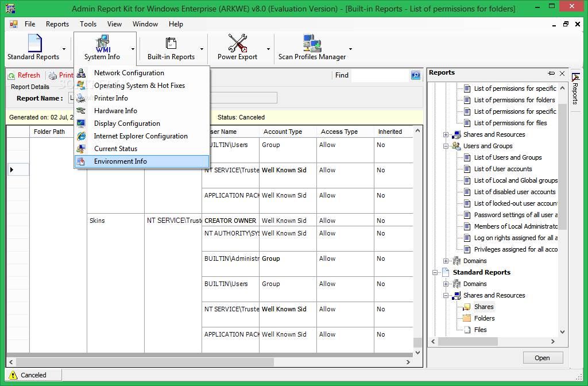Viewport: 588px width, 386px height.
Task: Open the View menu
Action: click(114, 24)
